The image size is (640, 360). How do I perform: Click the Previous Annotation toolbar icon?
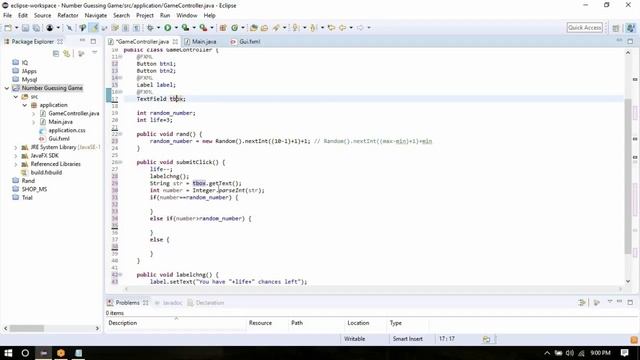[313, 28]
